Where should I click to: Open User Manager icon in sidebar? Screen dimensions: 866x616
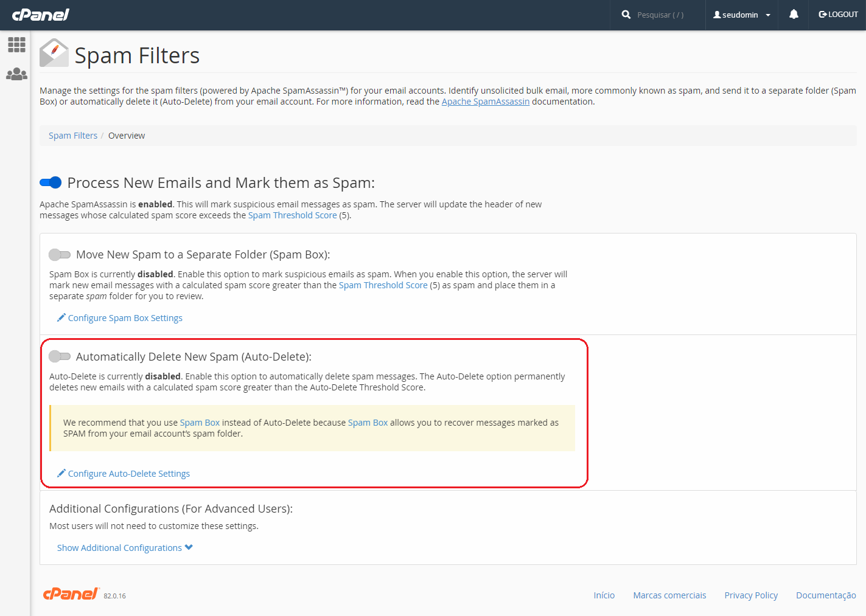[16, 74]
